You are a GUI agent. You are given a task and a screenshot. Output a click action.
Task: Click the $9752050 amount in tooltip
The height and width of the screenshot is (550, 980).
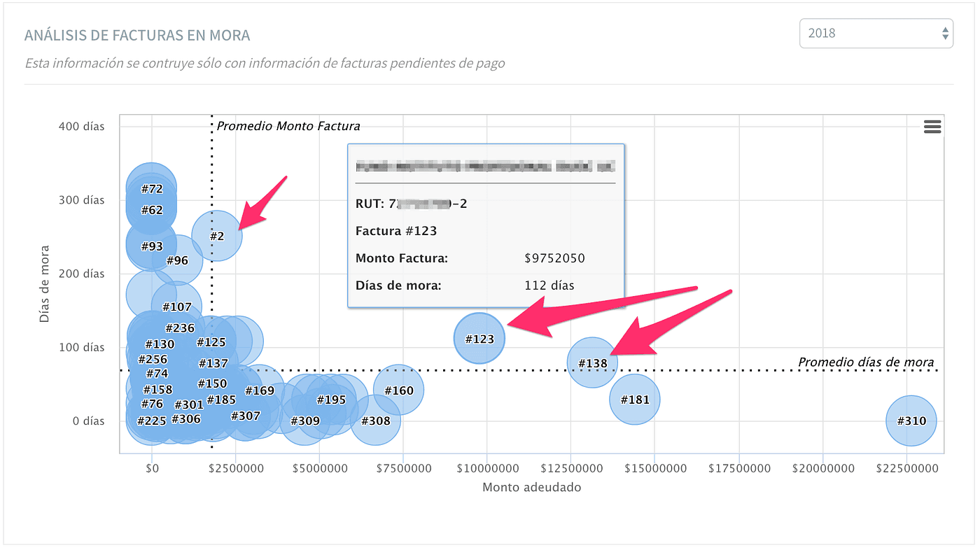point(554,258)
